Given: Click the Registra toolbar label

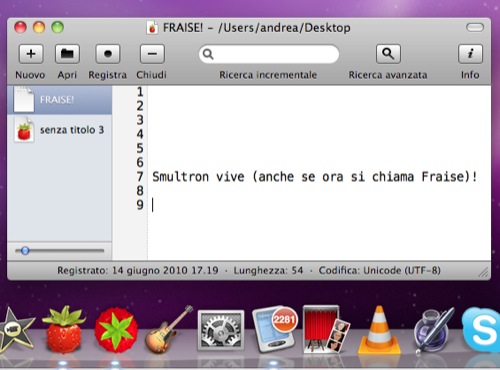Looking at the screenshot, I should tap(108, 75).
